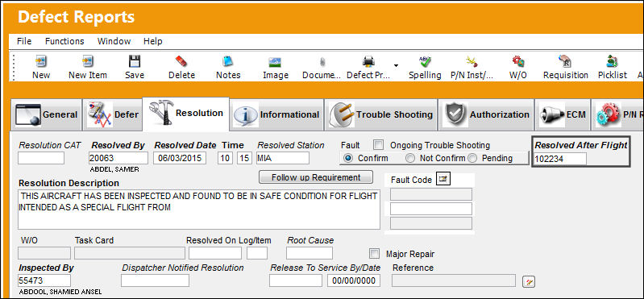Open the Trouble Shooting tab

pos(380,114)
